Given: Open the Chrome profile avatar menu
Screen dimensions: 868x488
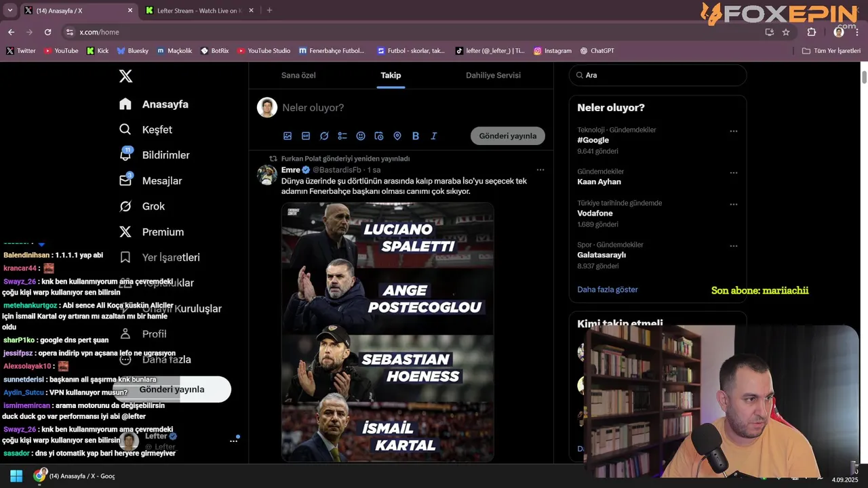Looking at the screenshot, I should point(839,32).
